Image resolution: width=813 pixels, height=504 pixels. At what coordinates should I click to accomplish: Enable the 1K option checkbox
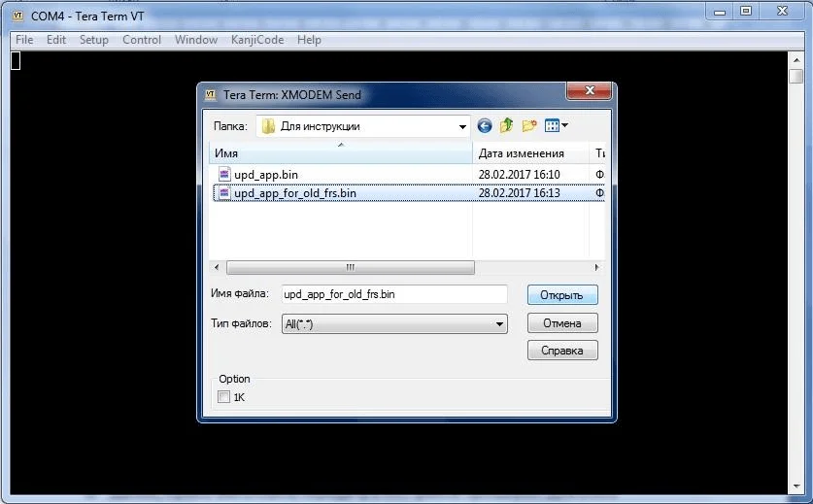click(223, 397)
